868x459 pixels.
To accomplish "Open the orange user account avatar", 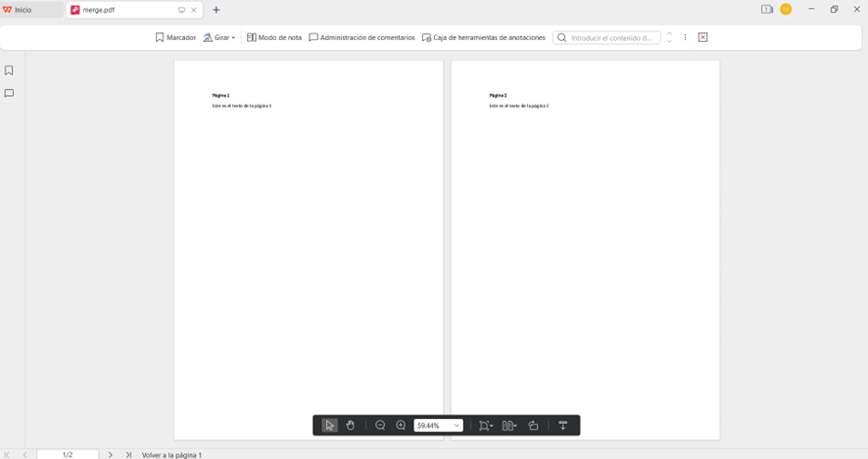I will pos(786,10).
